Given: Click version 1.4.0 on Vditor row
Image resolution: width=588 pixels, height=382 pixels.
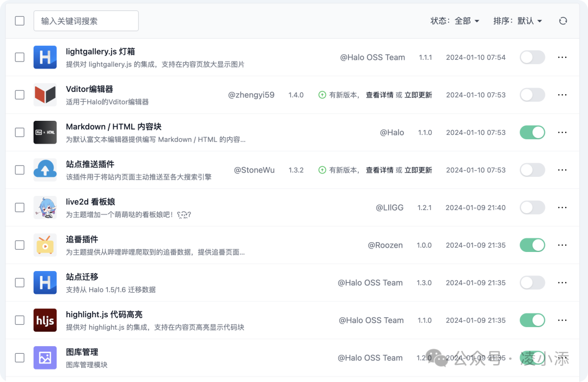Looking at the screenshot, I should pyautogui.click(x=296, y=95).
